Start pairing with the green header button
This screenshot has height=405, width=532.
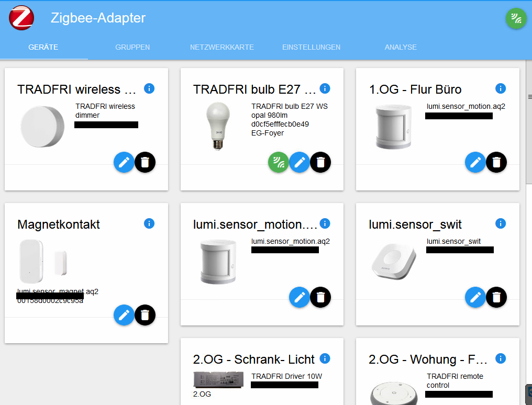(516, 18)
